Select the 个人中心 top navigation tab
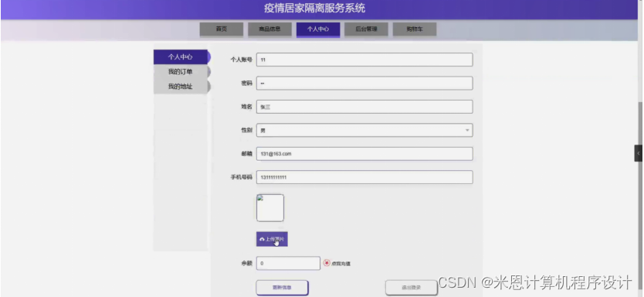Screen dimensions: 644x297 pos(318,29)
